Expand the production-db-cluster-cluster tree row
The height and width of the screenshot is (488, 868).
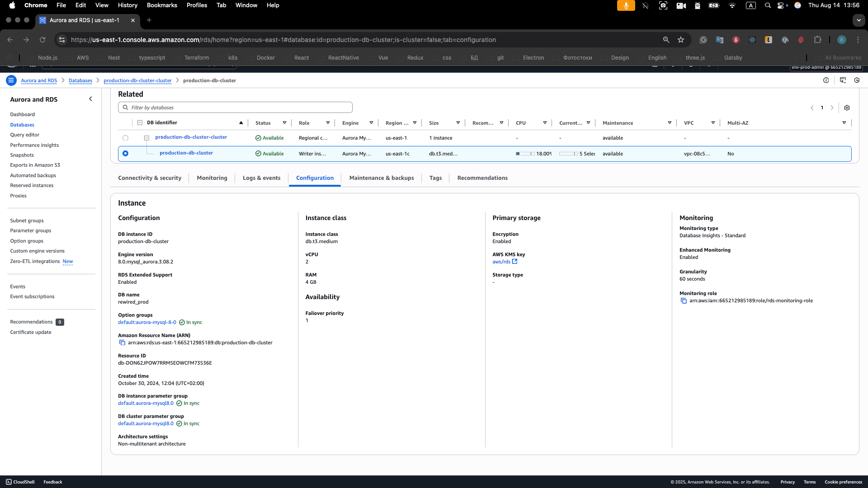[146, 138]
